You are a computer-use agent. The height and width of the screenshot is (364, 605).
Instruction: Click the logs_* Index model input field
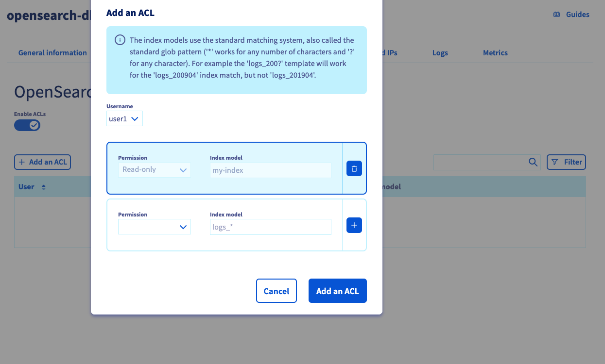point(270,227)
